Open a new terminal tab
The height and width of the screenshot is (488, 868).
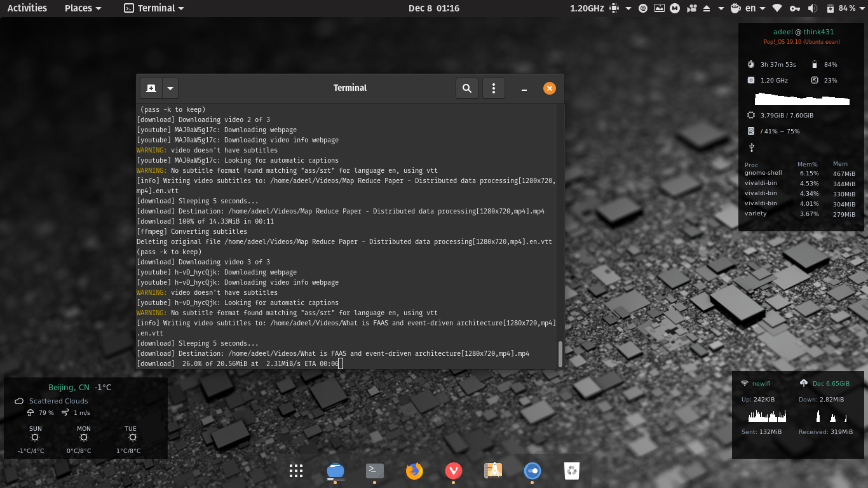pyautogui.click(x=151, y=88)
